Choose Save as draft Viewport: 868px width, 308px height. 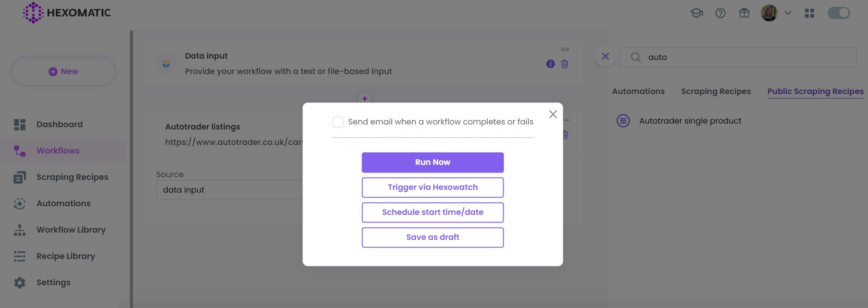coord(432,237)
